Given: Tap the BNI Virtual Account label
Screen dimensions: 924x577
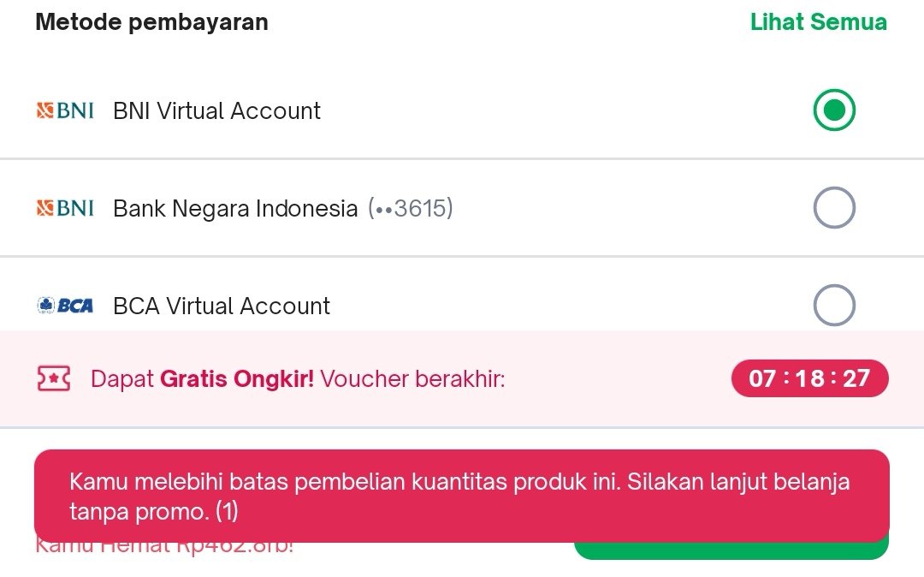Looking at the screenshot, I should (216, 110).
